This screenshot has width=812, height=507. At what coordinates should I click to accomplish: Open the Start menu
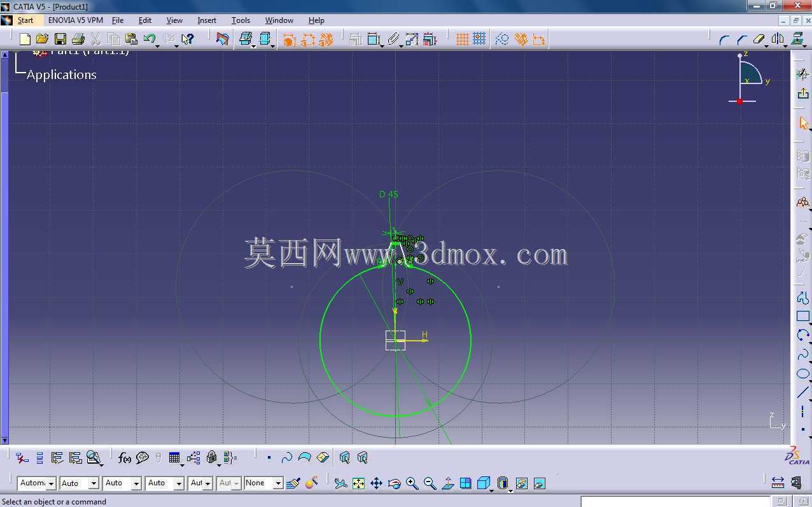click(25, 20)
